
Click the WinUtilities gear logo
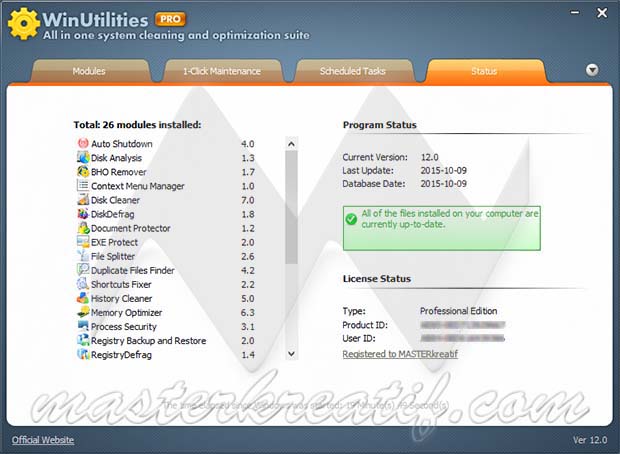24,24
